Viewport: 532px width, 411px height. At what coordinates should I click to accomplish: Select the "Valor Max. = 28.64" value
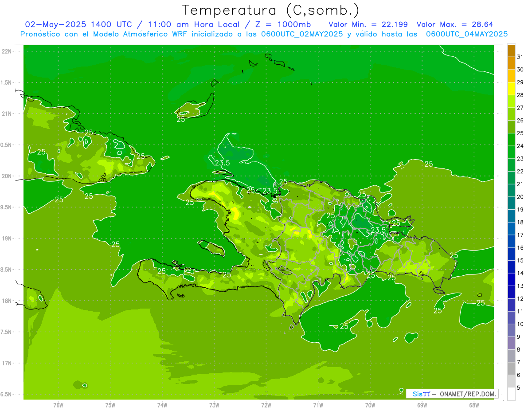coord(455,24)
